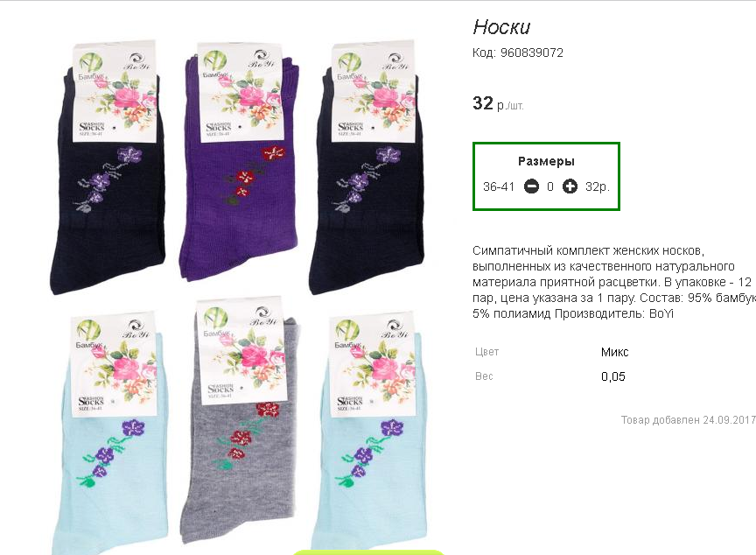756x555 pixels.
Task: Click the weight value 0,05
Action: tap(613, 377)
